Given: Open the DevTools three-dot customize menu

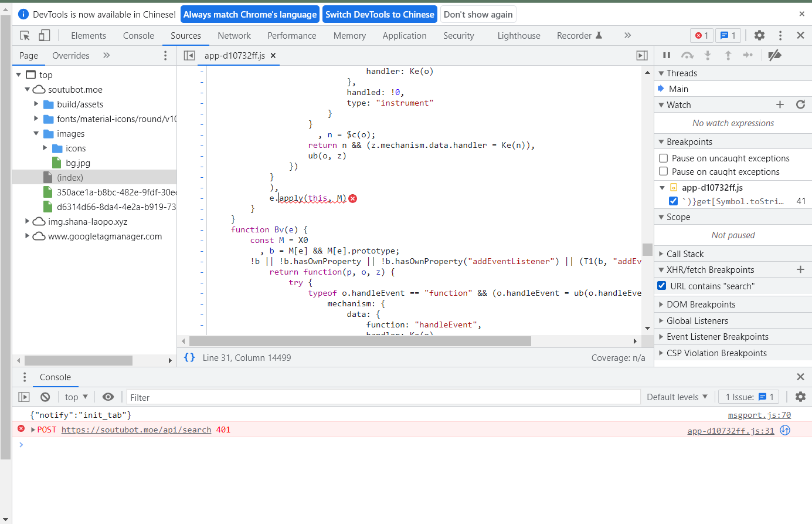Looking at the screenshot, I should pos(780,36).
